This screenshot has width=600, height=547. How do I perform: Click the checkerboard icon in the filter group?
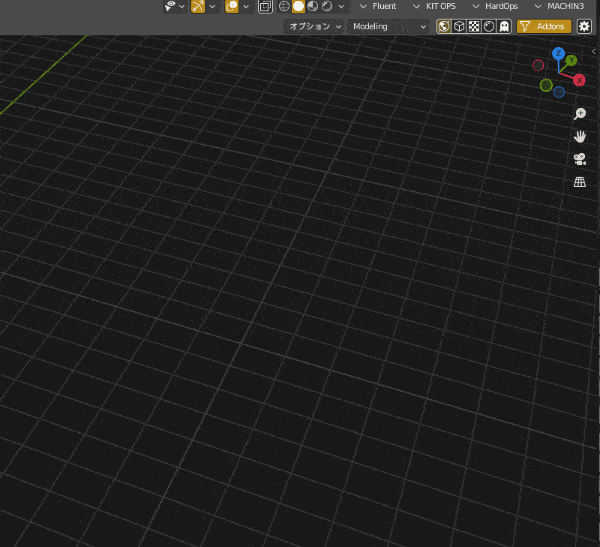(x=474, y=26)
